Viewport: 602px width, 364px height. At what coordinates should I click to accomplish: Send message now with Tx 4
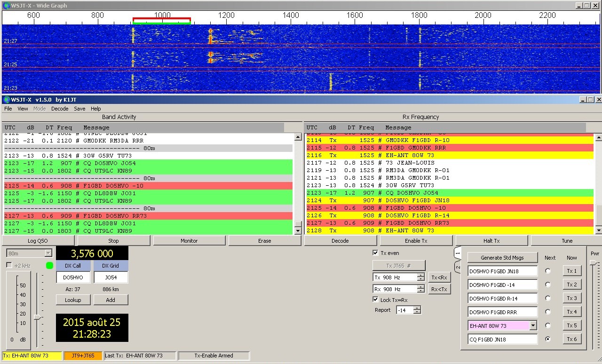[571, 312]
